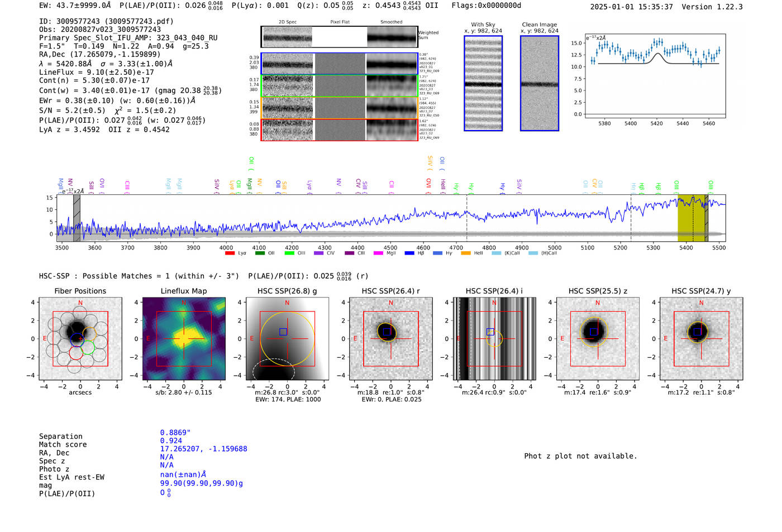The width and height of the screenshot is (782, 532).
Task: Click the timestamp "2025-01-01 15:35:37"
Action: [x=632, y=7]
